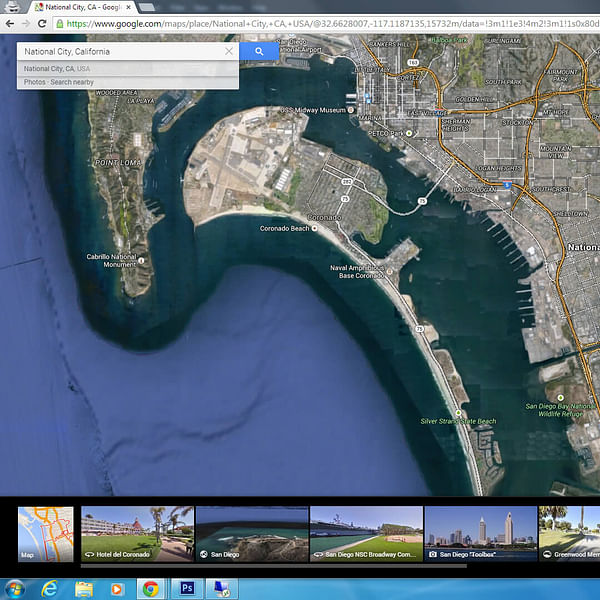The height and width of the screenshot is (600, 600).
Task: Click the route 75 shield on Coronado bridge
Action: point(422,201)
